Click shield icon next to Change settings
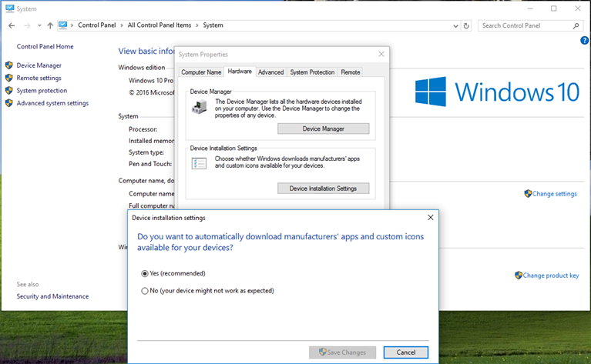The width and height of the screenshot is (591, 364). pyautogui.click(x=528, y=193)
